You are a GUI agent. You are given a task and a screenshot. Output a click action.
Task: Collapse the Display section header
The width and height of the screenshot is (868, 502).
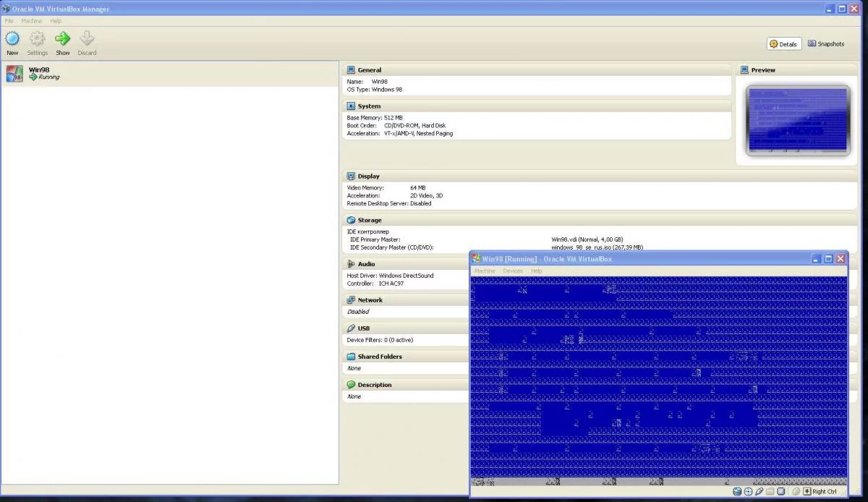pos(368,176)
